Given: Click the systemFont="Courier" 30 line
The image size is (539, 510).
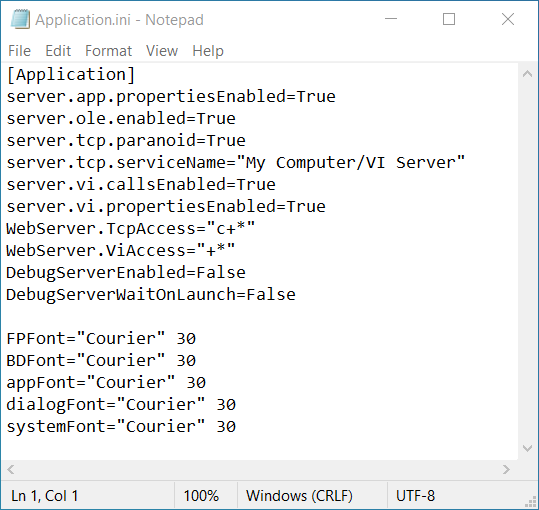Looking at the screenshot, I should tap(121, 426).
